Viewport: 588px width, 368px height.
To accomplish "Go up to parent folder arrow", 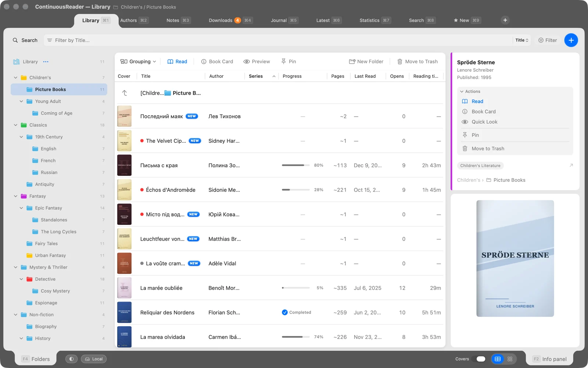I will pos(125,93).
